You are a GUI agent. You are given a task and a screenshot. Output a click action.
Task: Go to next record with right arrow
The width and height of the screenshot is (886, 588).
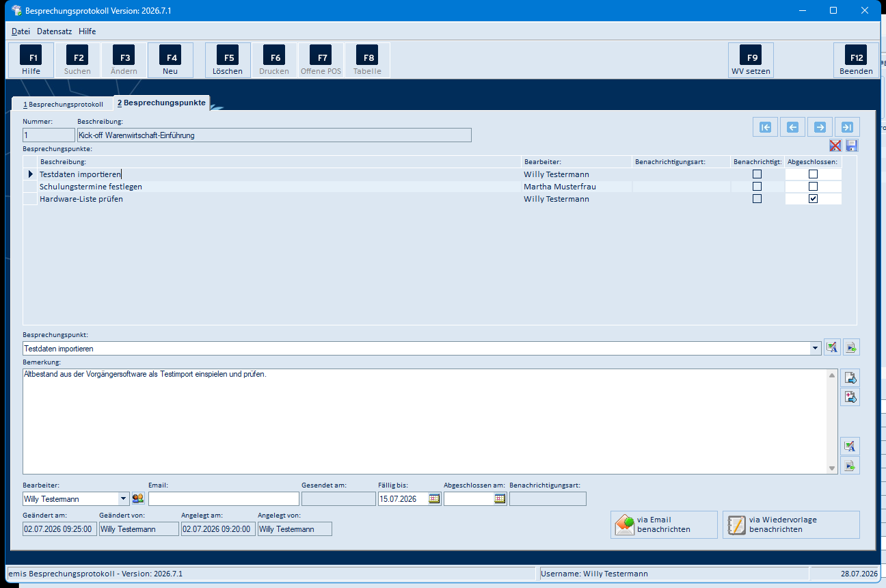(820, 126)
